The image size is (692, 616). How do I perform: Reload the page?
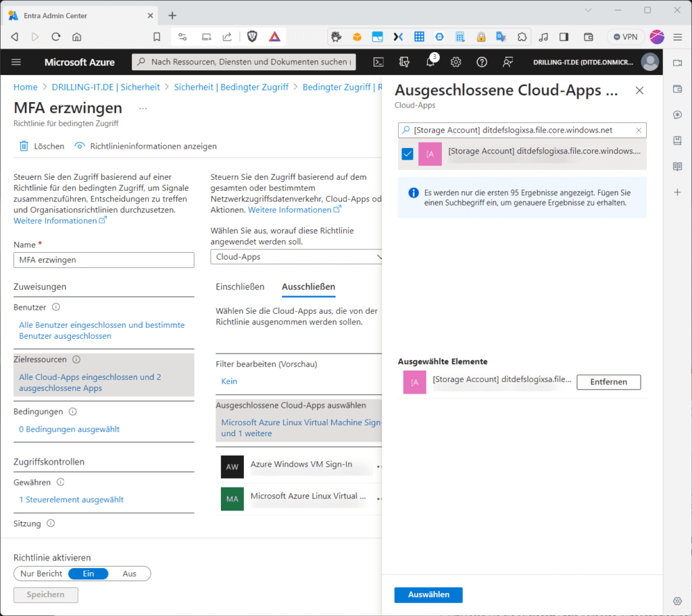[56, 37]
